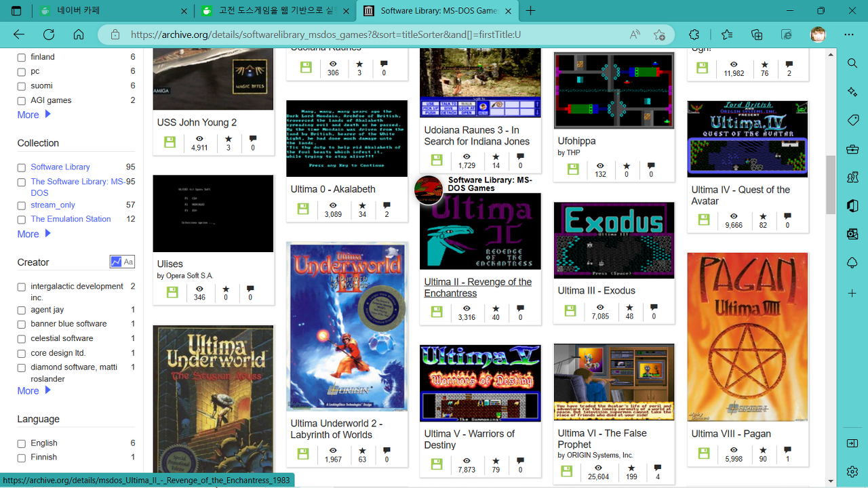Viewport: 868px width, 488px height.
Task: Open Ufohippa game title
Action: tap(576, 141)
